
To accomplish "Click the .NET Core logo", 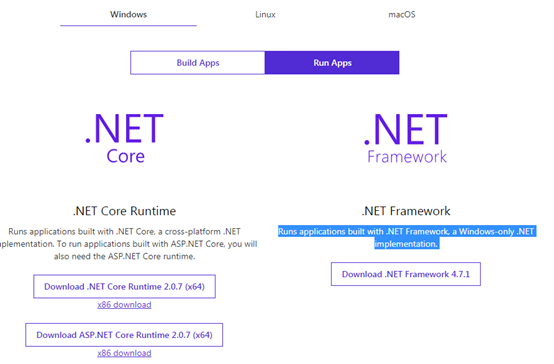I will click(x=124, y=139).
